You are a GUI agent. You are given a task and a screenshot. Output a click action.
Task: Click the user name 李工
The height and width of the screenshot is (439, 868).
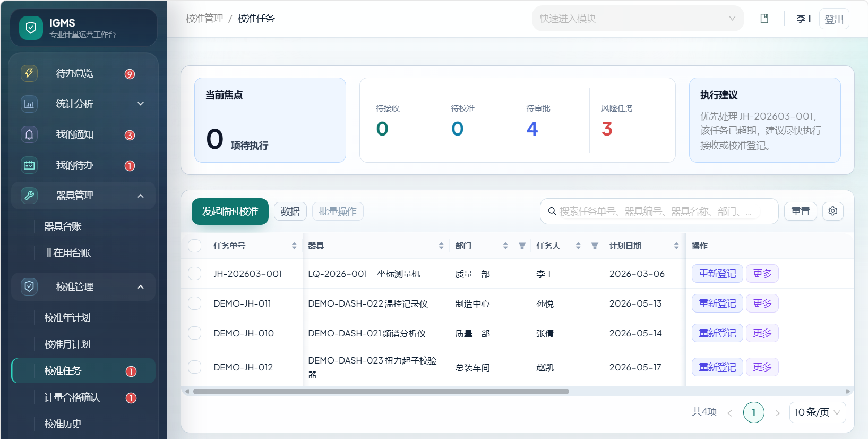click(x=805, y=19)
